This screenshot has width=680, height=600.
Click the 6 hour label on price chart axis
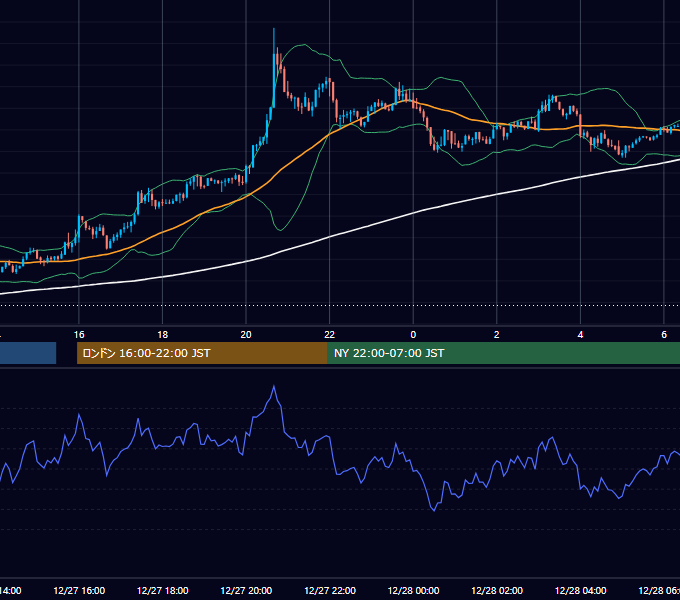coord(664,335)
